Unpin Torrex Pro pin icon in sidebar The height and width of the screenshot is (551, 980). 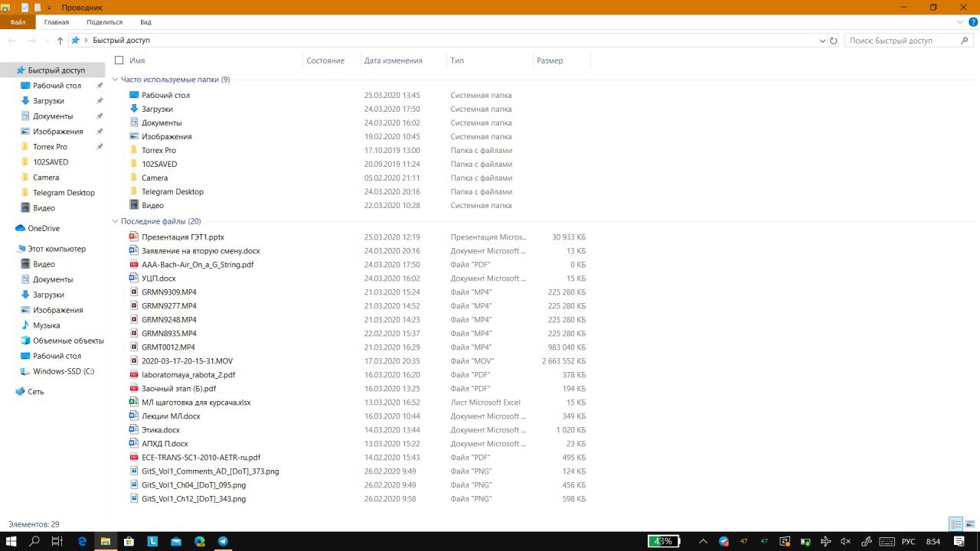pos(100,147)
